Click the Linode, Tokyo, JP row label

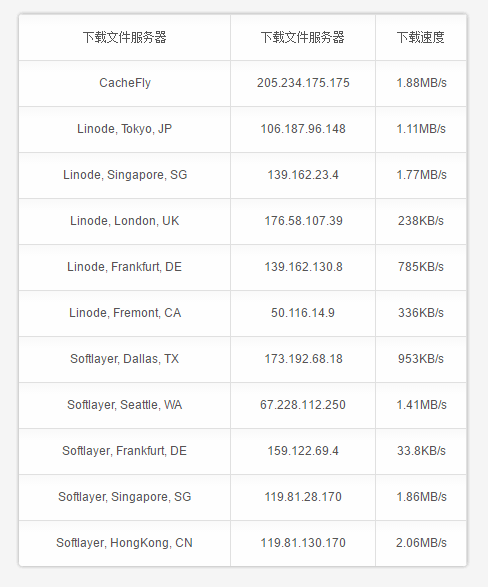[125, 129]
